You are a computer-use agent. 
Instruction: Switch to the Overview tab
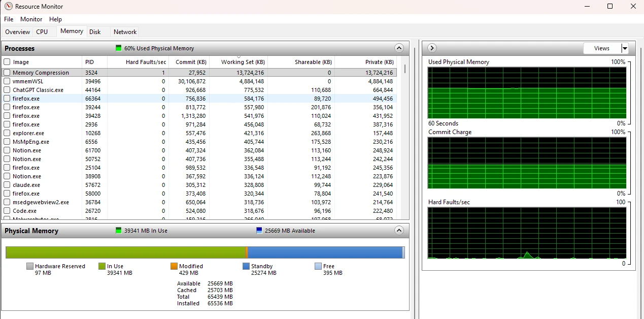17,32
